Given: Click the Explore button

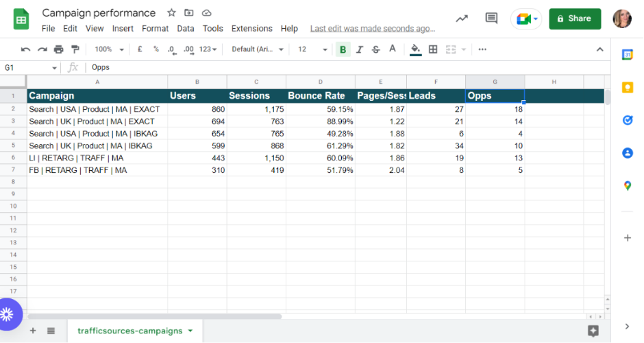Looking at the screenshot, I should 593,331.
